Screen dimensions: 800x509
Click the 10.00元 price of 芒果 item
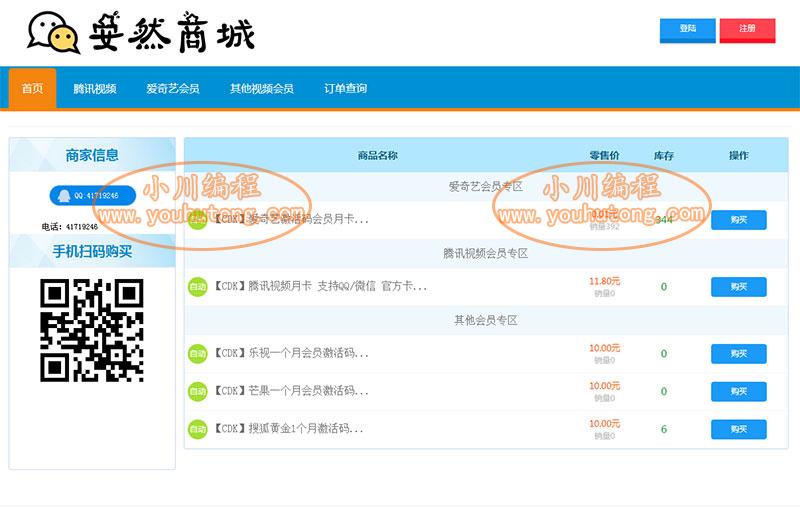605,386
